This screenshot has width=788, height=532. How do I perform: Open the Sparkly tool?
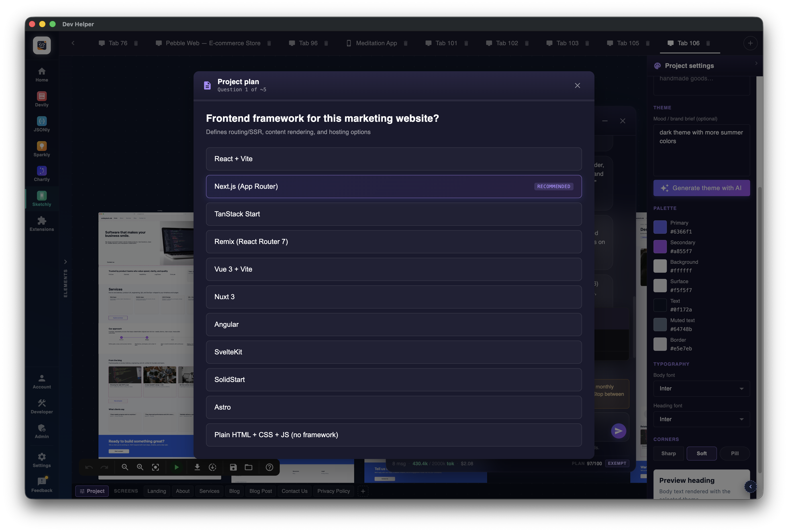click(x=42, y=149)
